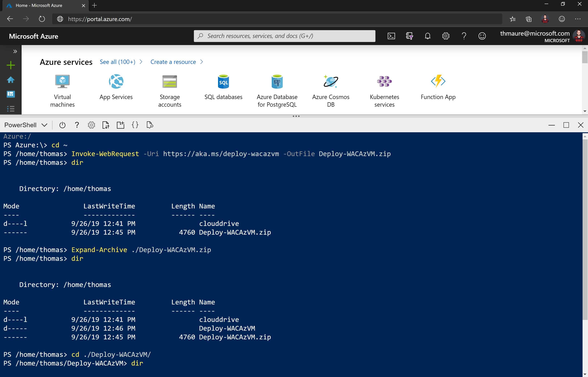Open Azure notifications bell

point(428,36)
